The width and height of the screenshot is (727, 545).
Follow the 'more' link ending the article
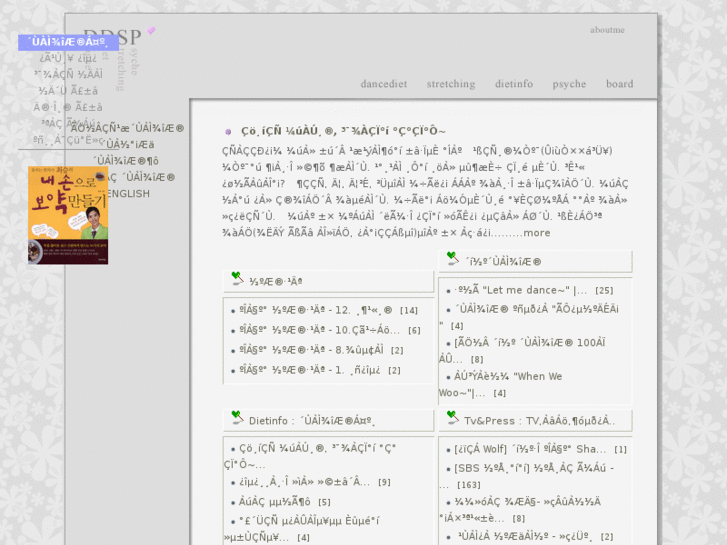pyautogui.click(x=536, y=233)
